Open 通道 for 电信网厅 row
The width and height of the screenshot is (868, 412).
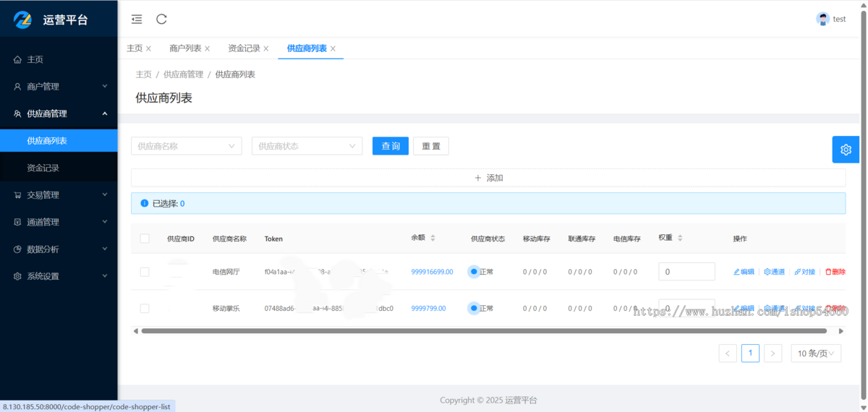pyautogui.click(x=774, y=272)
